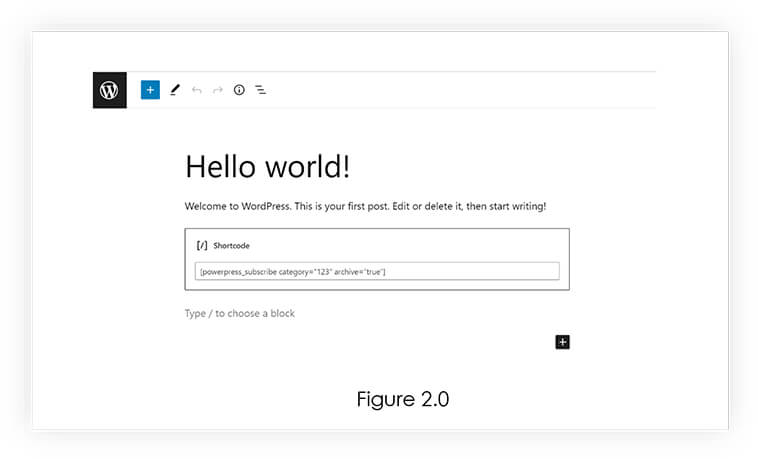Select the "Shortcode" block label
The height and width of the screenshot is (459, 758).
(232, 246)
